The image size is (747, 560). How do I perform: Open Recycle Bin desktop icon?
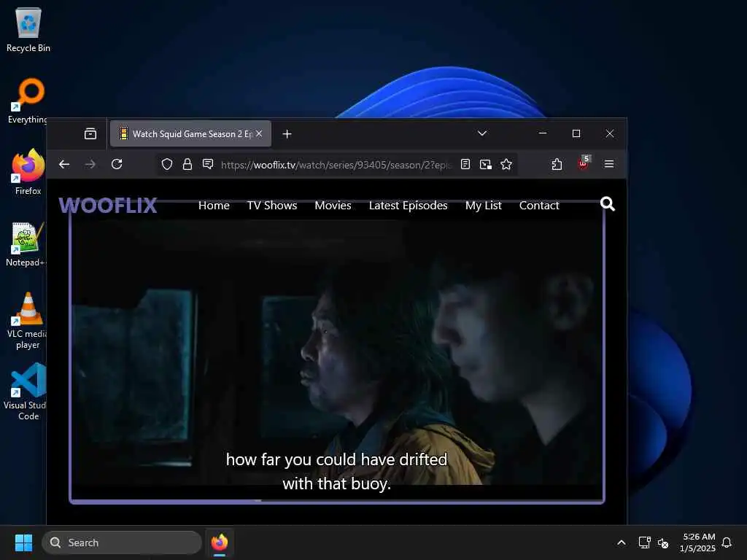pyautogui.click(x=28, y=30)
